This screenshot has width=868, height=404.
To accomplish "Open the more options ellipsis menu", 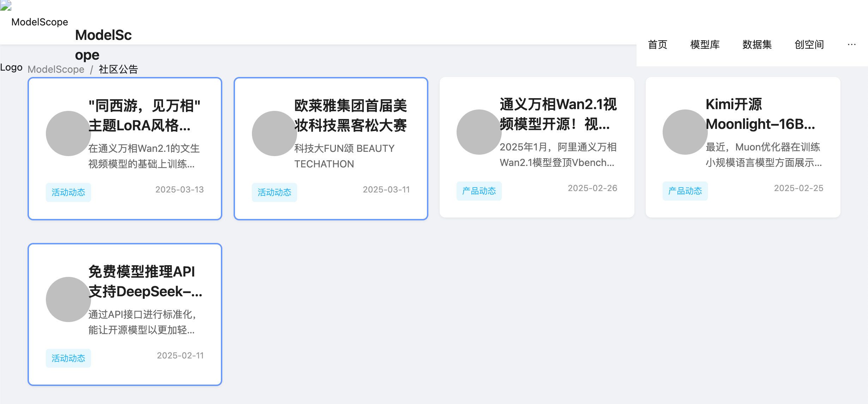I will [851, 44].
